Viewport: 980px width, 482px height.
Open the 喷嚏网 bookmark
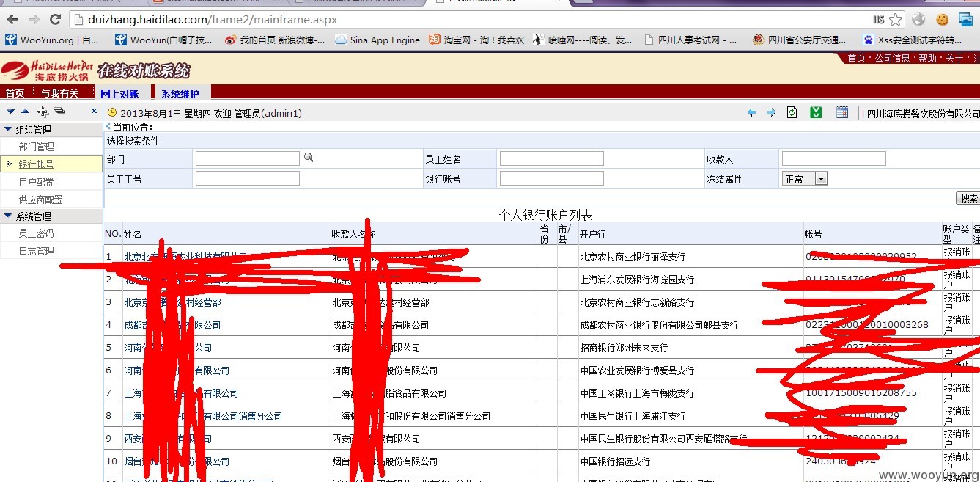(x=582, y=40)
